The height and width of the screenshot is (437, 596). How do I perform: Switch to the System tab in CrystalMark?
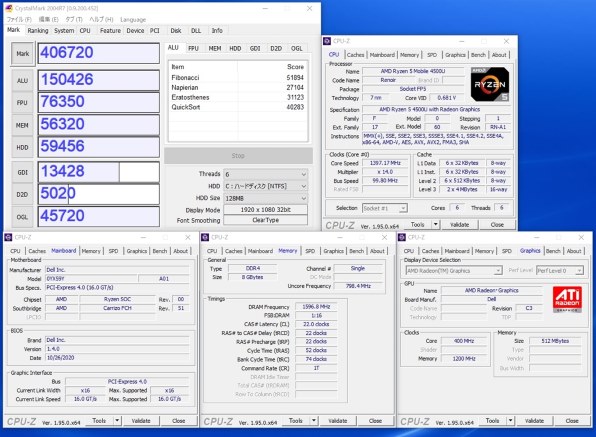tap(64, 31)
